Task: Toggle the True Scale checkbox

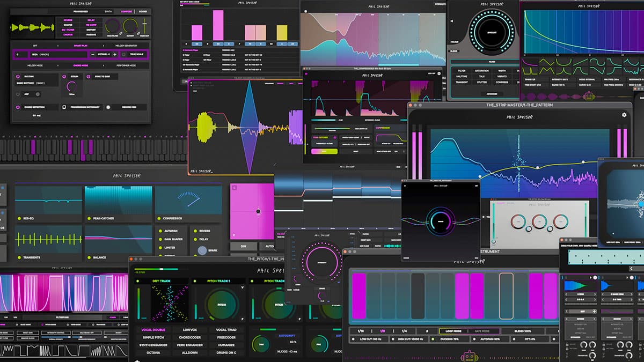Action: [x=123, y=54]
